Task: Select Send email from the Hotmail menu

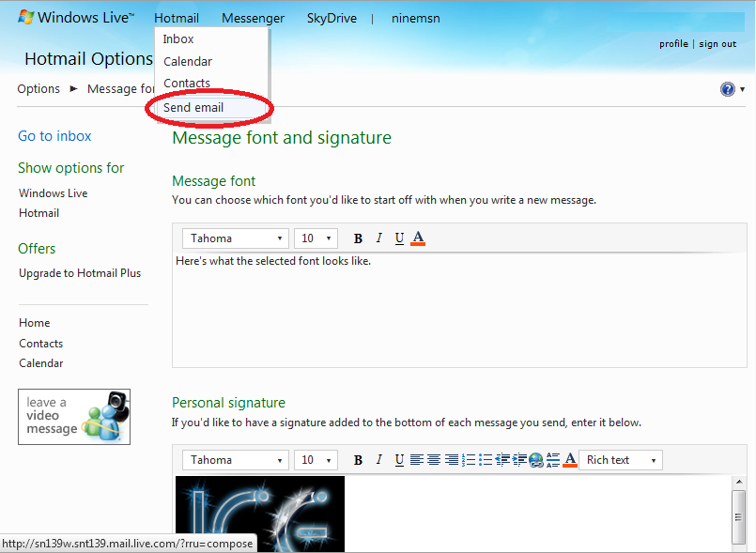Action: coord(193,107)
